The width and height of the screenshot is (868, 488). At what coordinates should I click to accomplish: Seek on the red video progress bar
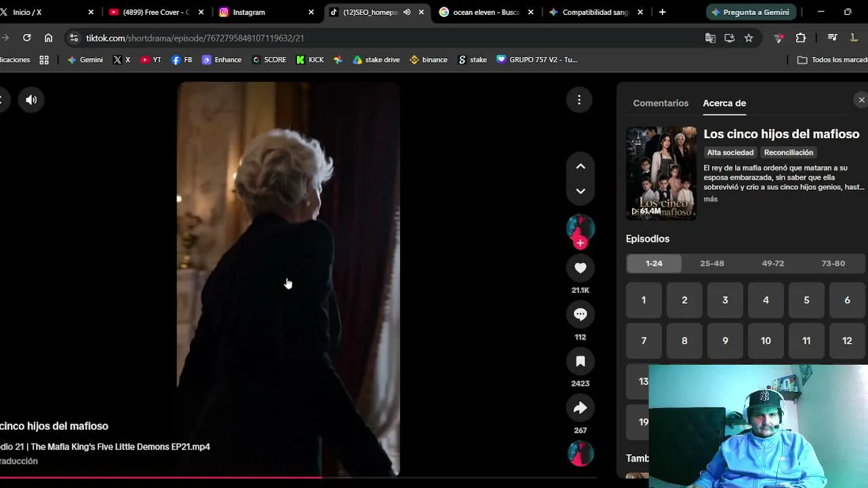pos(298,478)
